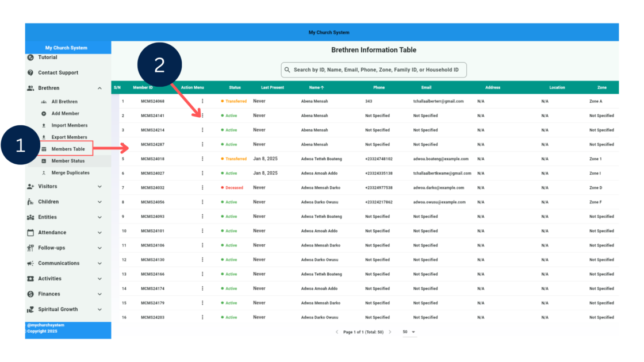Expand the Visitors sidebar section
Screen dimensions: 644x362
tap(99, 187)
